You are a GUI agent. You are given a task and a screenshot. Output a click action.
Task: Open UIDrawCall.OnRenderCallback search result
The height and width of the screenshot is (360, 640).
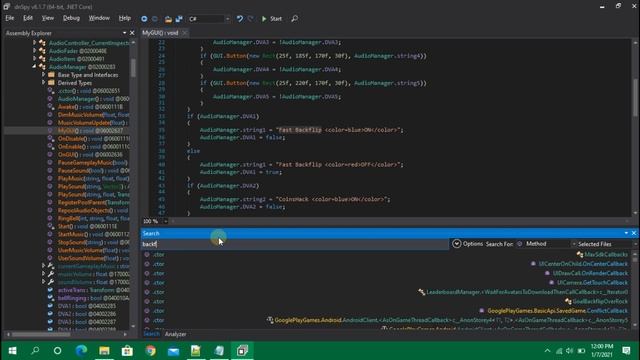590,273
